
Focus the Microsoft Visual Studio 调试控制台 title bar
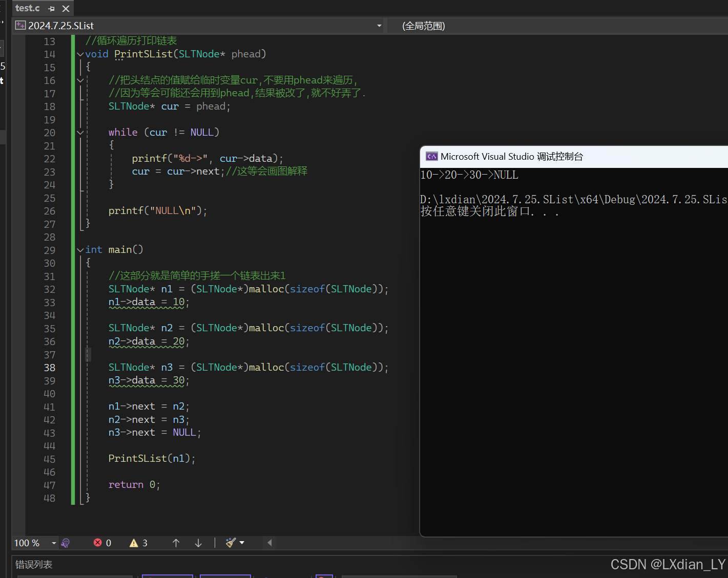(x=574, y=157)
